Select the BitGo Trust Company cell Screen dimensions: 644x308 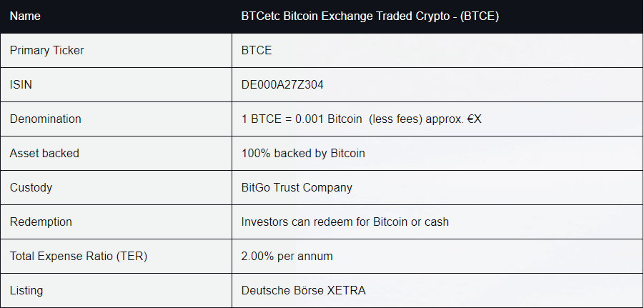297,187
